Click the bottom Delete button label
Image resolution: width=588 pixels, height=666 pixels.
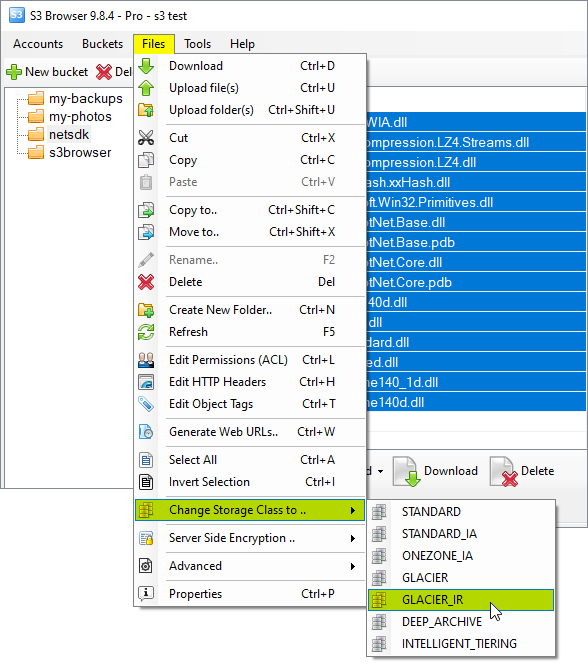537,471
